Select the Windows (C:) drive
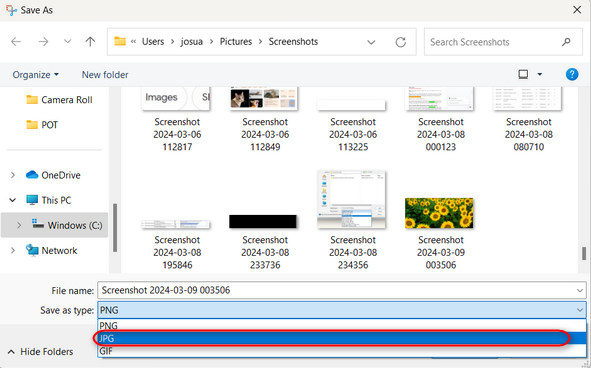The image size is (591, 368). 67,225
